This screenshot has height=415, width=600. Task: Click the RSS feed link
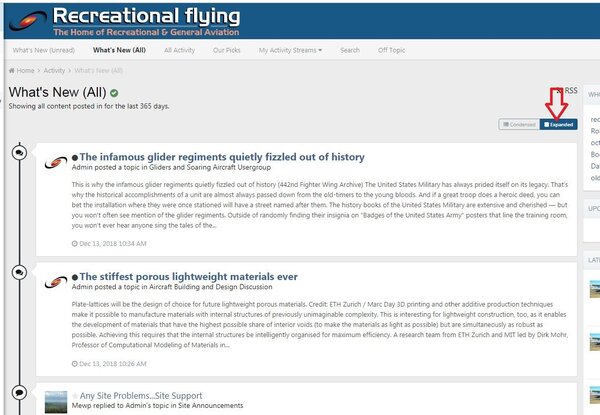click(x=570, y=91)
